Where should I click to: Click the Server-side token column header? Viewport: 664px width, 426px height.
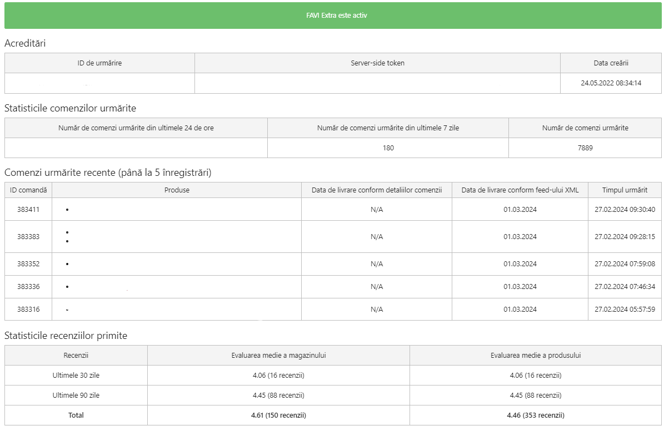point(377,63)
